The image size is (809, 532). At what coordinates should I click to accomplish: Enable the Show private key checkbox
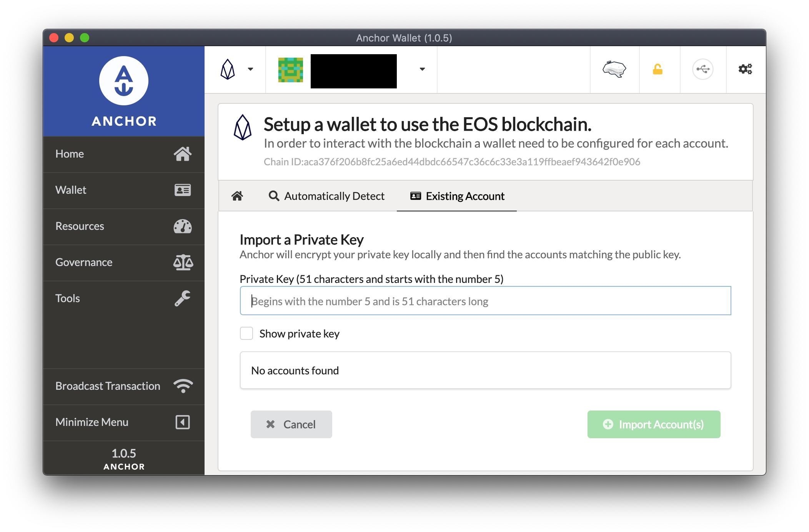[246, 333]
